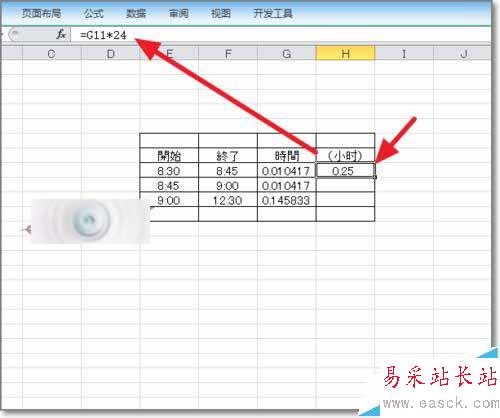The height and width of the screenshot is (418, 500).
Task: Select the cell showing 0.25
Action: click(345, 170)
